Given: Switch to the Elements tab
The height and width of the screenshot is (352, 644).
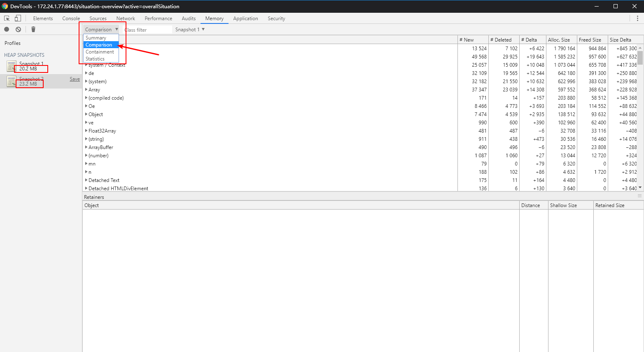Looking at the screenshot, I should pyautogui.click(x=43, y=19).
